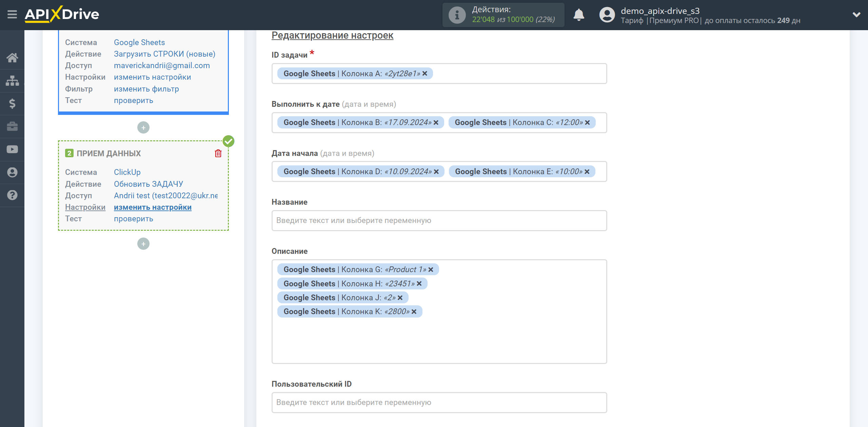The image size is (868, 427).
Task: Click the Пользовательский ID input field
Action: point(439,403)
